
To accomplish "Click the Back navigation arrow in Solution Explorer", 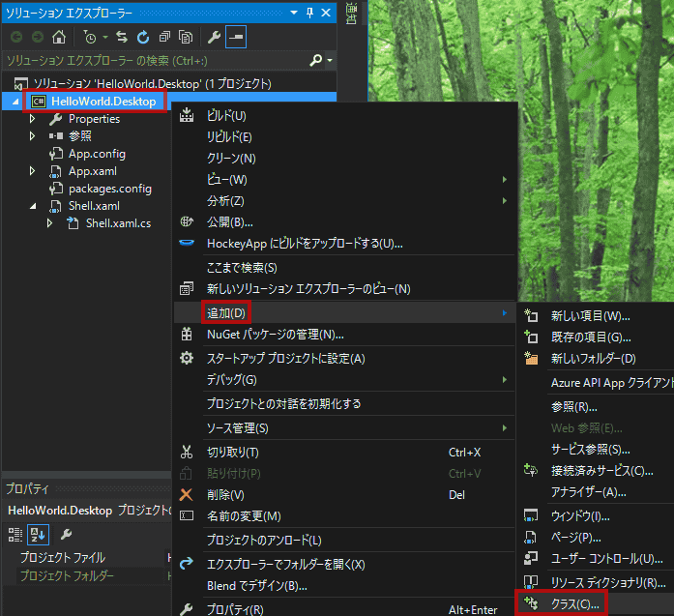I will pyautogui.click(x=16, y=38).
